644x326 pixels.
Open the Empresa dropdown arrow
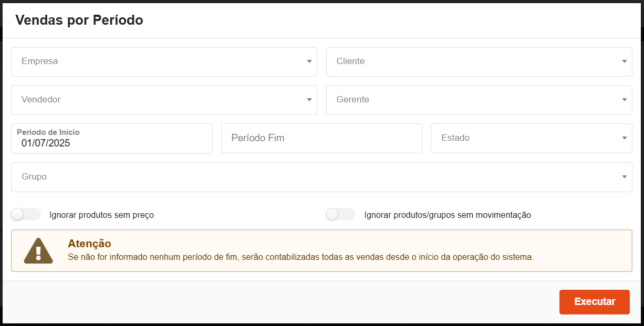[309, 62]
